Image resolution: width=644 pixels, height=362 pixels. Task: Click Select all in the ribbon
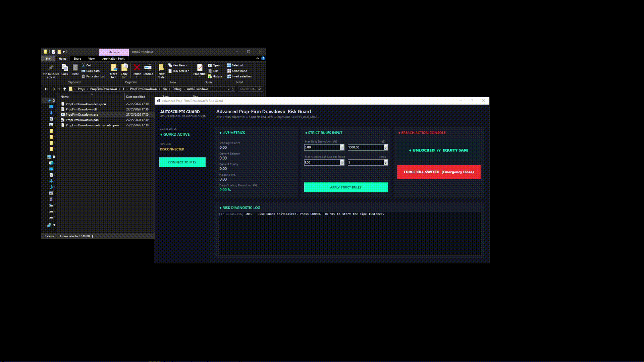tap(235, 65)
